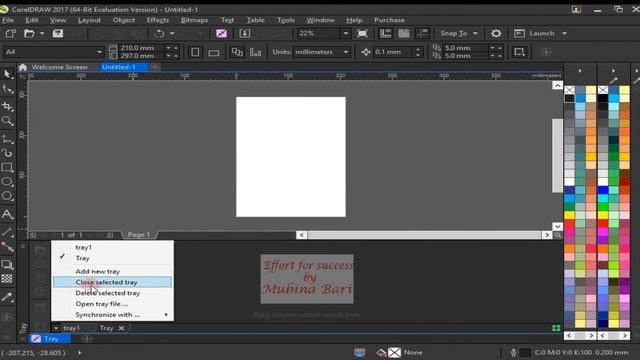Expand Synchronize with submenu

166,315
